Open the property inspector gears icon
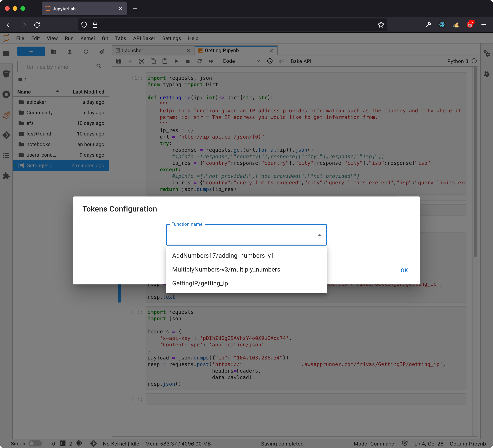Screen dimensions: 493x448 (487, 53)
